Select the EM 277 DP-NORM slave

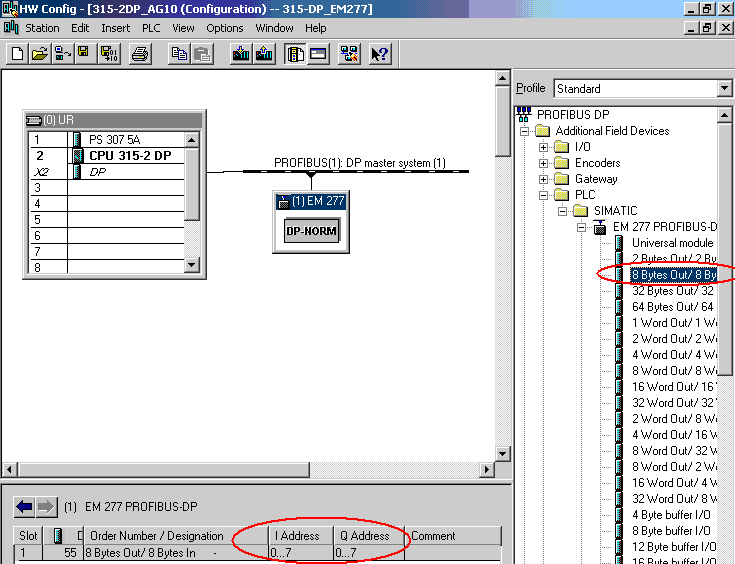click(x=311, y=231)
